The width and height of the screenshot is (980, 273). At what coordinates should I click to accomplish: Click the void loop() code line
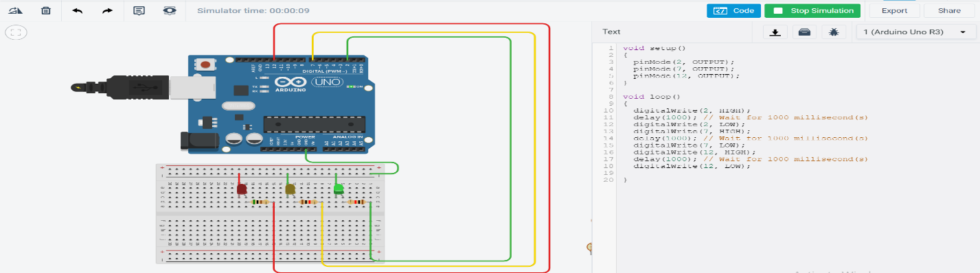pyautogui.click(x=651, y=97)
